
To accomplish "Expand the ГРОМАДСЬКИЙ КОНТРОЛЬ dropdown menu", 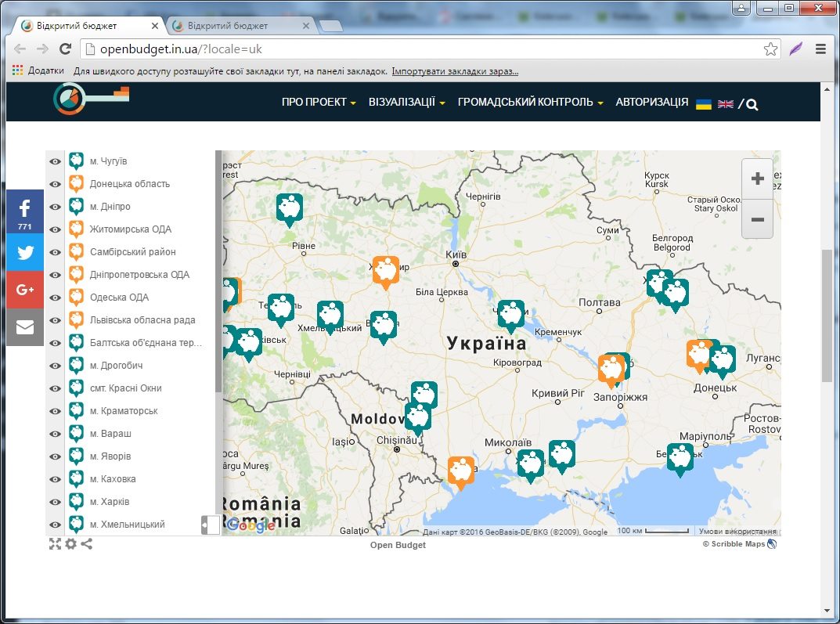I will click(x=530, y=102).
